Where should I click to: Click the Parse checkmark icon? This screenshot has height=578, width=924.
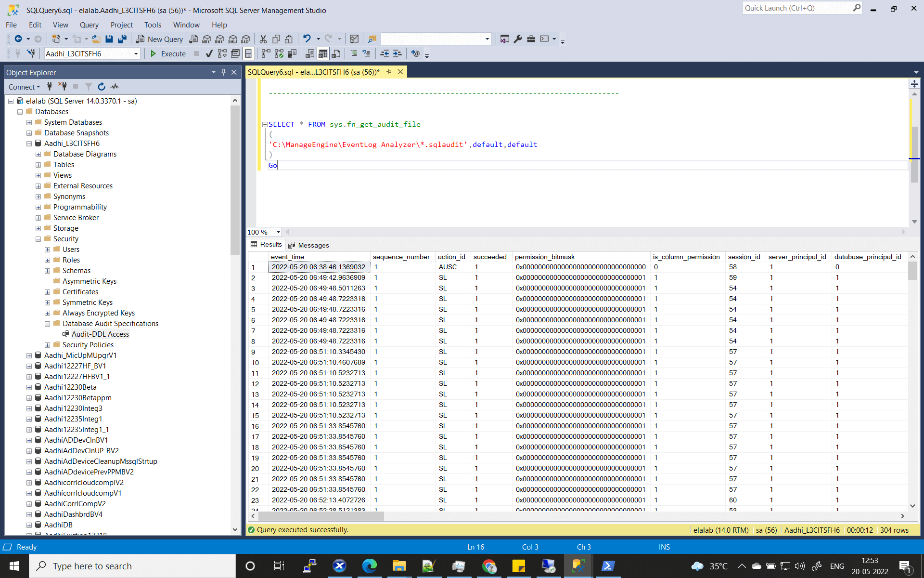pos(209,53)
